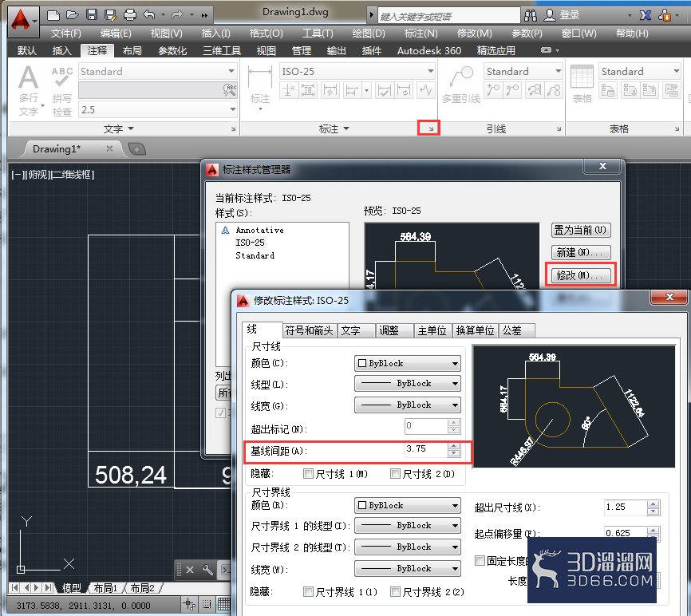The height and width of the screenshot is (616, 691).
Task: Click the command line wrench icon
Action: click(x=207, y=570)
